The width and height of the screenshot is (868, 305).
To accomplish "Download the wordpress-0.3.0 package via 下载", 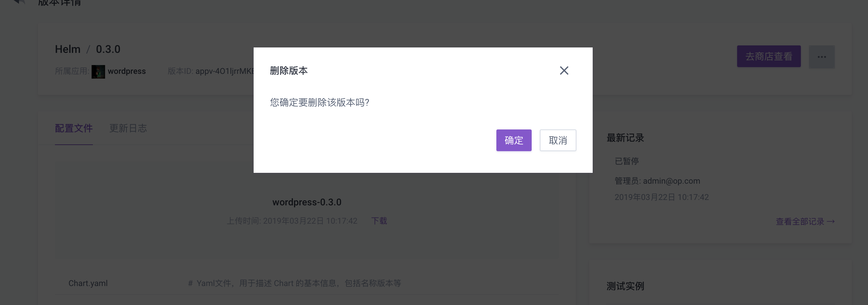I will tap(379, 221).
